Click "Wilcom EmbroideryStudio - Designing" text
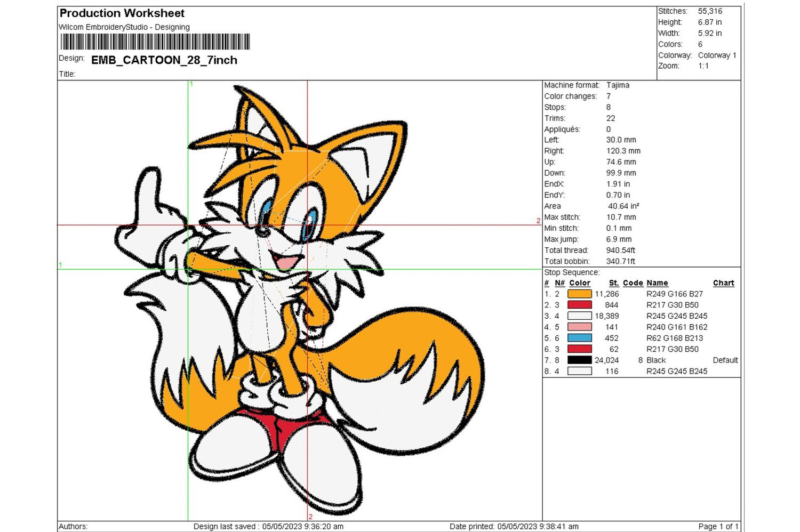800x532 pixels. pos(124,27)
